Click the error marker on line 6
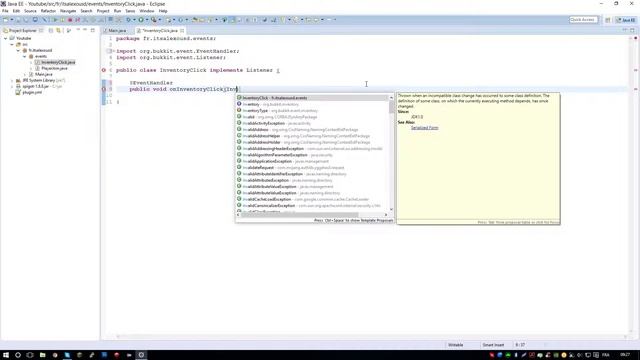The image size is (640, 360). (104, 70)
